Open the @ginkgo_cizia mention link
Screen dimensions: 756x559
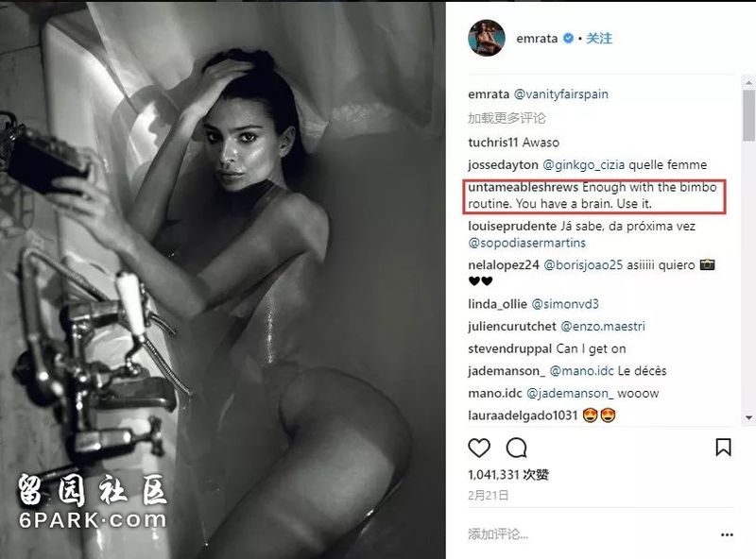[584, 165]
